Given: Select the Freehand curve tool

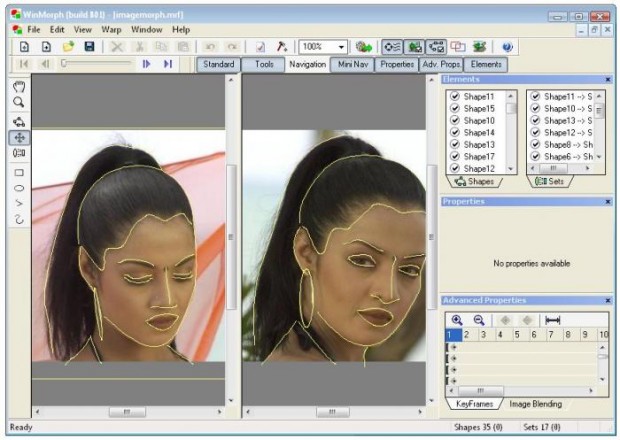Looking at the screenshot, I should pos(19,219).
